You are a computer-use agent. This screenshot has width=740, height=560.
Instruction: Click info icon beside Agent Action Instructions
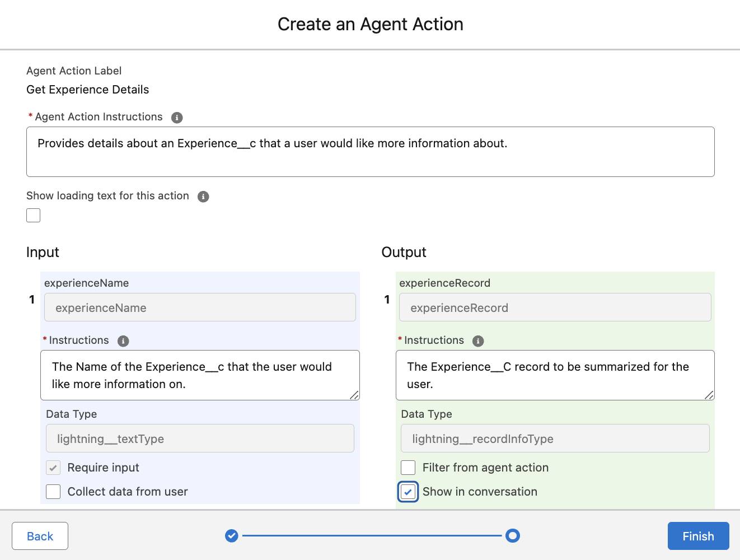tap(177, 118)
